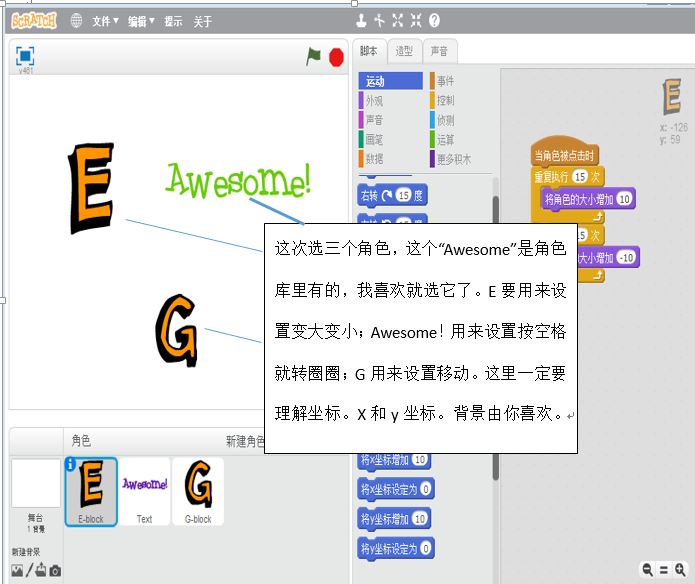The height and width of the screenshot is (584, 695).
Task: Choose backdrop from library icon
Action: (x=17, y=571)
